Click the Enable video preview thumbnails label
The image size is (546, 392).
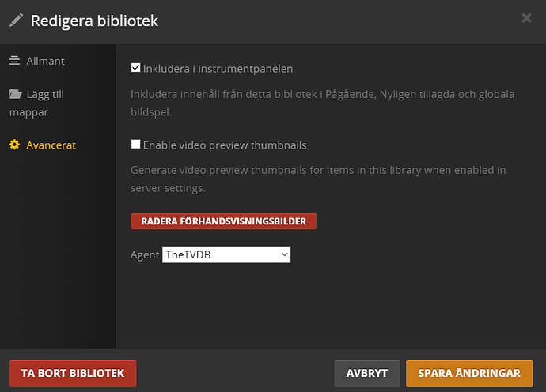(224, 145)
